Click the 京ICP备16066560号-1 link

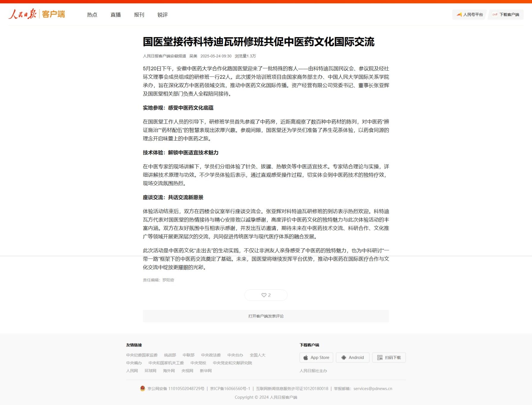pos(230,389)
